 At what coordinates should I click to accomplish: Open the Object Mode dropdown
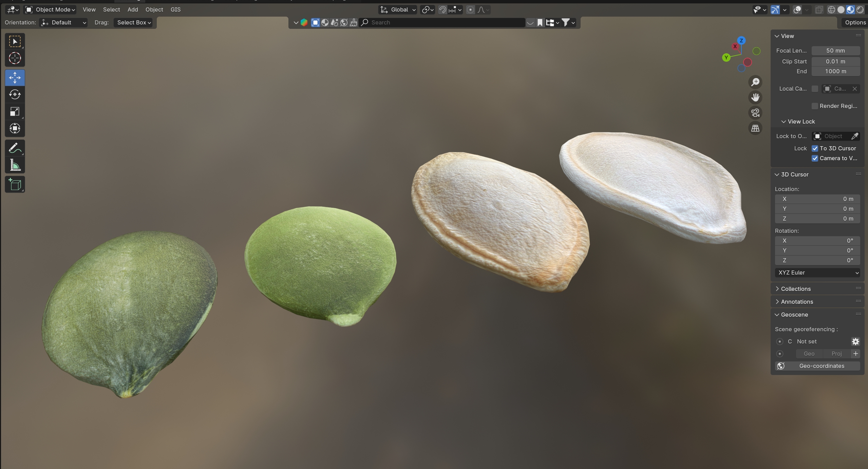[50, 10]
